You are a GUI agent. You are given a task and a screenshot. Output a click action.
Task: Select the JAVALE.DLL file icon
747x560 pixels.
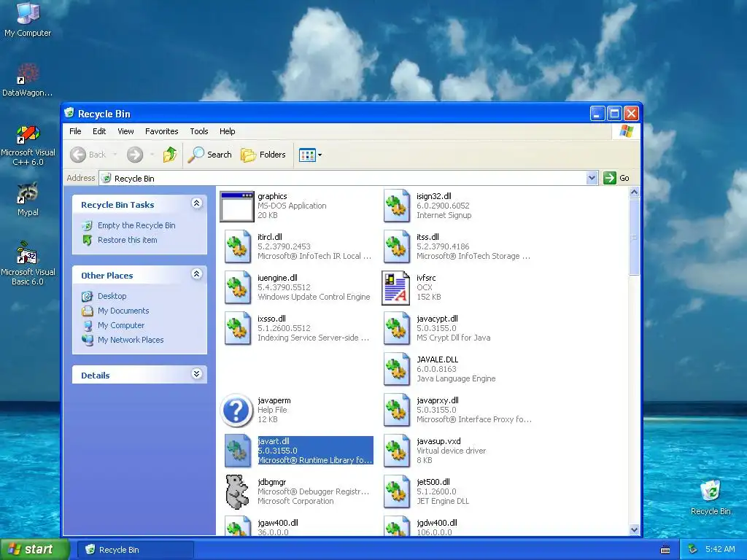[396, 369]
